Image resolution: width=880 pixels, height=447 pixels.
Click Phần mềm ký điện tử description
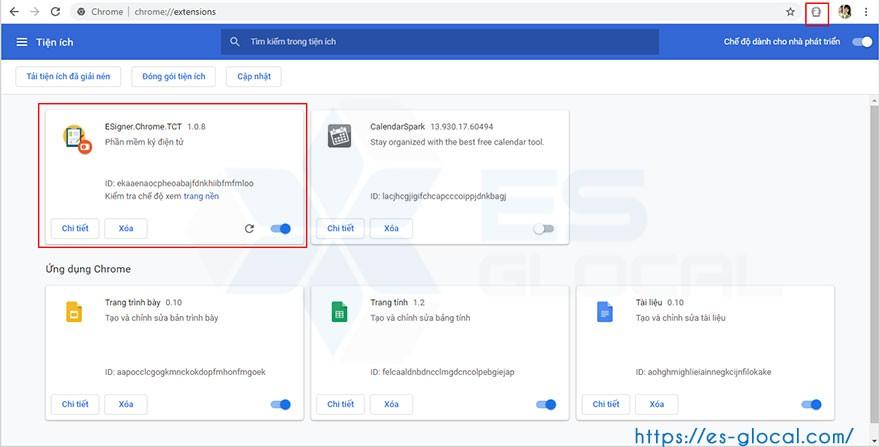coord(144,142)
